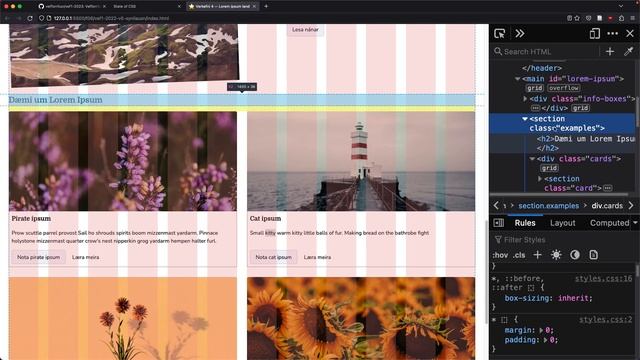Open a new browser tab

pos(266,6)
